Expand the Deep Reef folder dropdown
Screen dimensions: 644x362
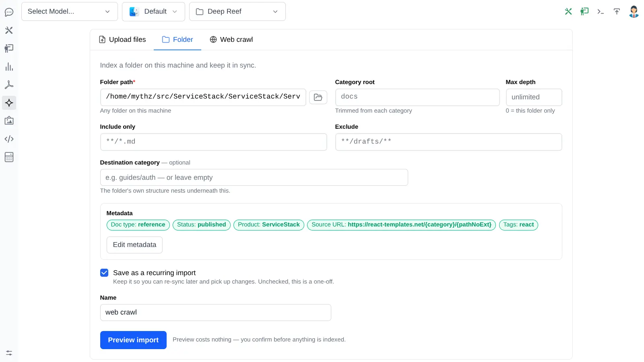tap(237, 12)
